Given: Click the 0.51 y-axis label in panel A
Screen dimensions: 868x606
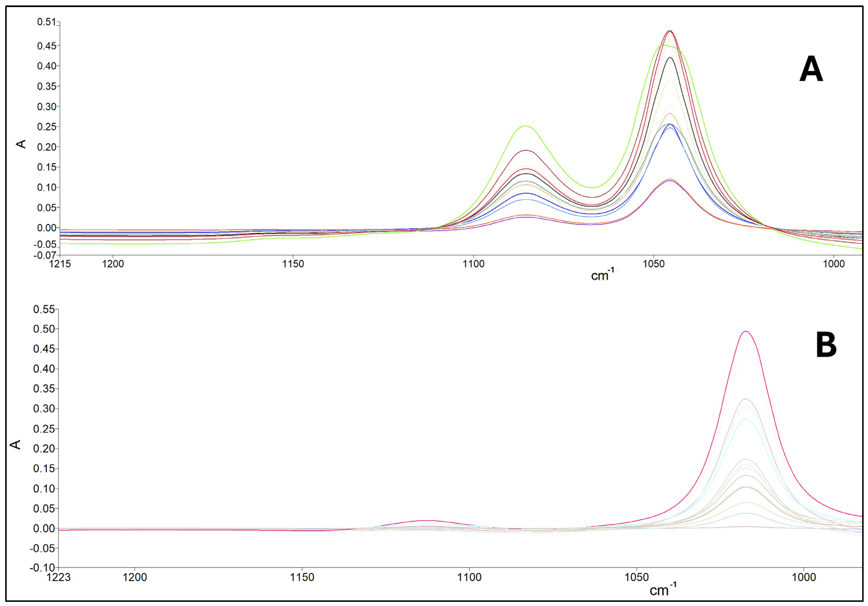Looking at the screenshot, I should [46, 22].
